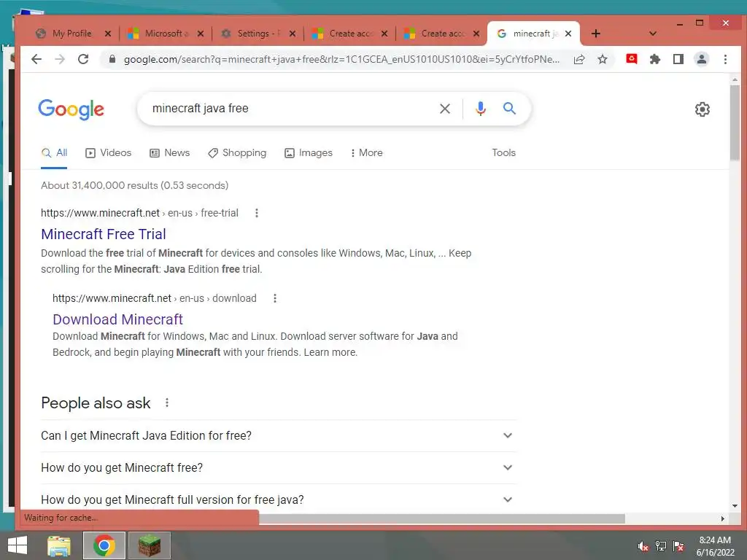The image size is (747, 560).
Task: Filter results by News
Action: tap(169, 153)
